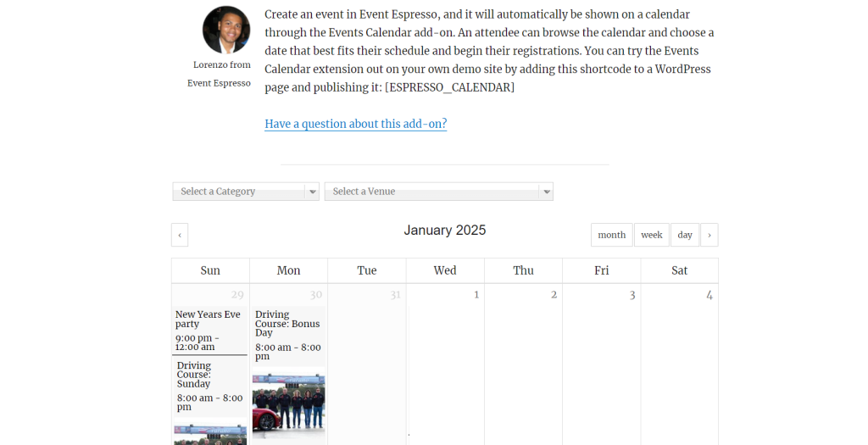Click the Sunday driving course thumbnail
Viewport: 868px width, 445px height.
tap(209, 434)
